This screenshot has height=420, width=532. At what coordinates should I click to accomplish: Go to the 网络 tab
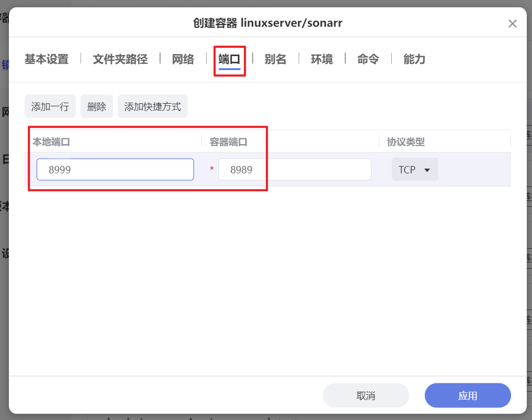coord(183,59)
